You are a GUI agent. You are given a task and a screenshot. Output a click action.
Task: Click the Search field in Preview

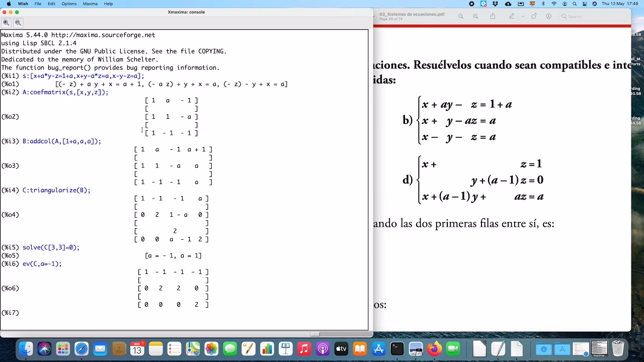click(594, 17)
